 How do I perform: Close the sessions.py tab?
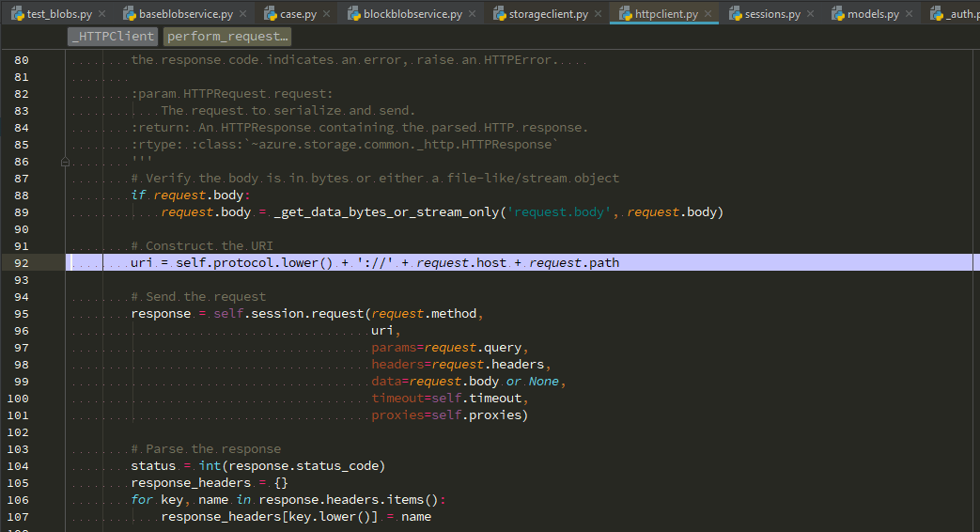pos(810,14)
